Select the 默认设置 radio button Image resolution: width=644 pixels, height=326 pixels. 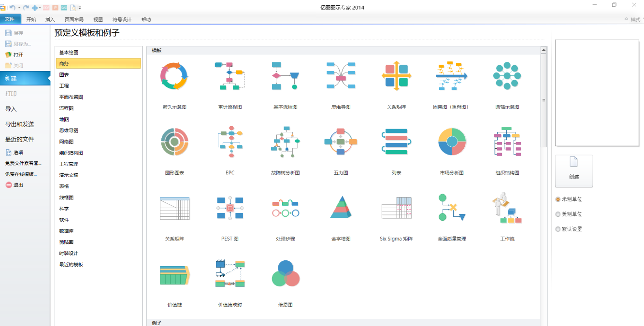pos(558,229)
